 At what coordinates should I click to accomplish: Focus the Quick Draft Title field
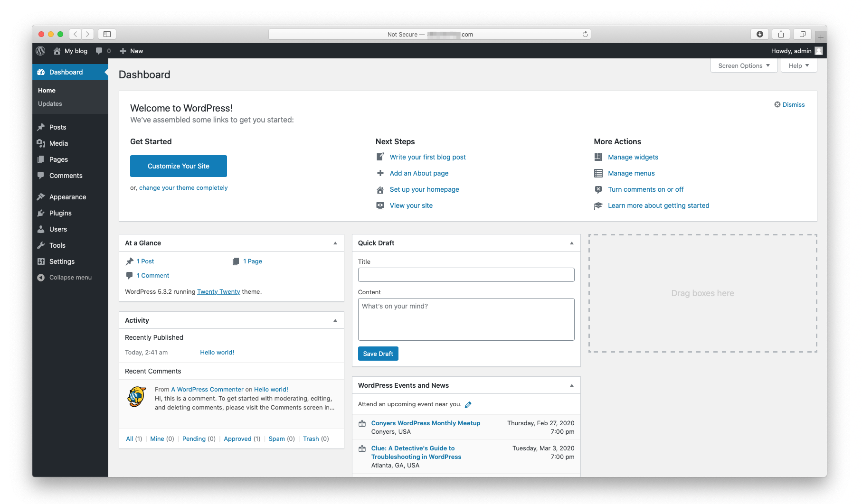coord(466,275)
